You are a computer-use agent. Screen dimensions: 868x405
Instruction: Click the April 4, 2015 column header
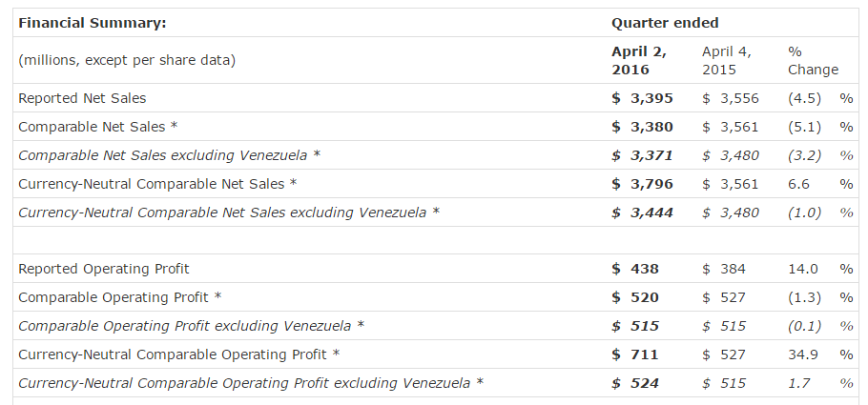727,60
